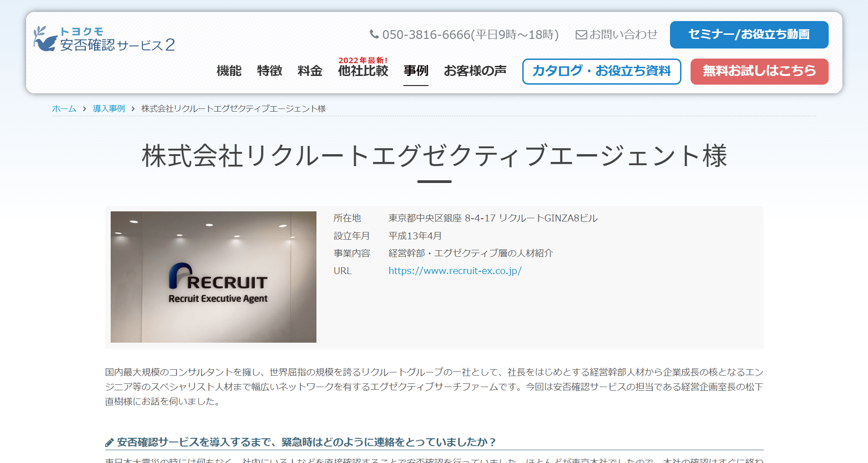Open the お客様の声 menu item
868x463 pixels.
click(475, 71)
